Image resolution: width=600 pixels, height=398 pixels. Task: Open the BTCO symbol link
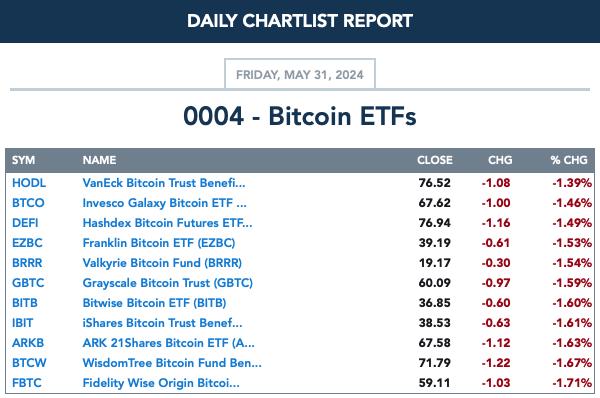(x=28, y=203)
